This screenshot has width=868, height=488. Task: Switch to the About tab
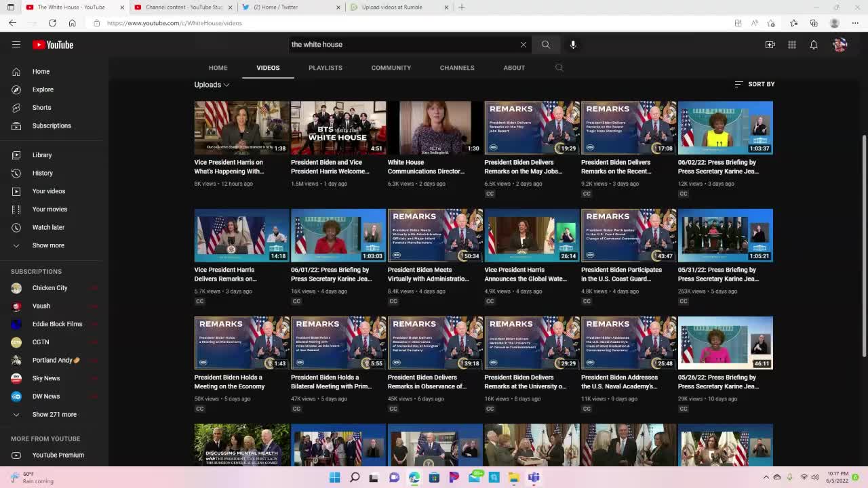[x=514, y=68]
